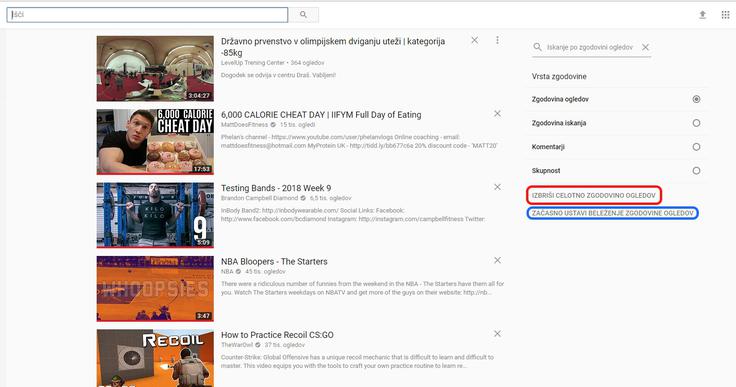The height and width of the screenshot is (387, 736).
Task: Click description starting 'Phelan's channel'
Action: (x=359, y=141)
